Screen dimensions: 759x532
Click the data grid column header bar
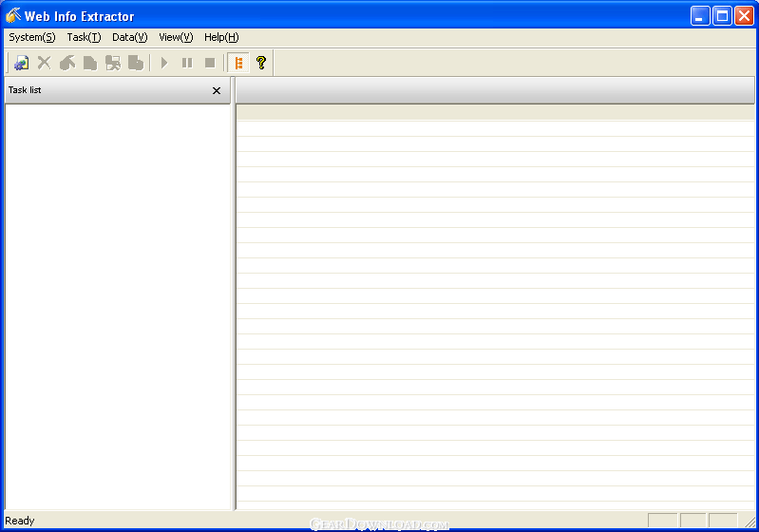coord(494,90)
